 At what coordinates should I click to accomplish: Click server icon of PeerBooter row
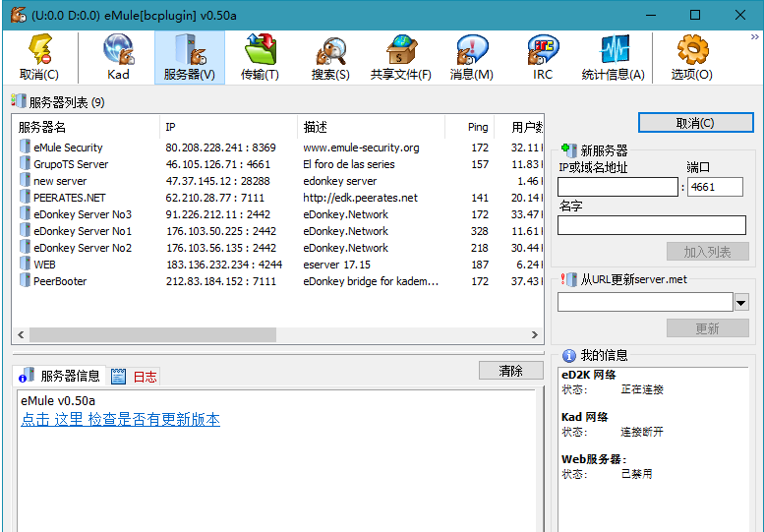coord(25,280)
